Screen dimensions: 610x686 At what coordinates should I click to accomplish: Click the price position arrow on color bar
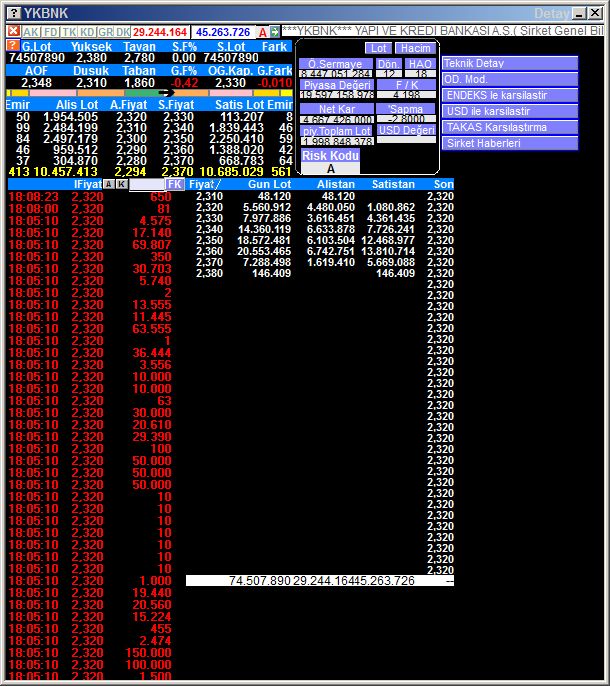coord(166,93)
